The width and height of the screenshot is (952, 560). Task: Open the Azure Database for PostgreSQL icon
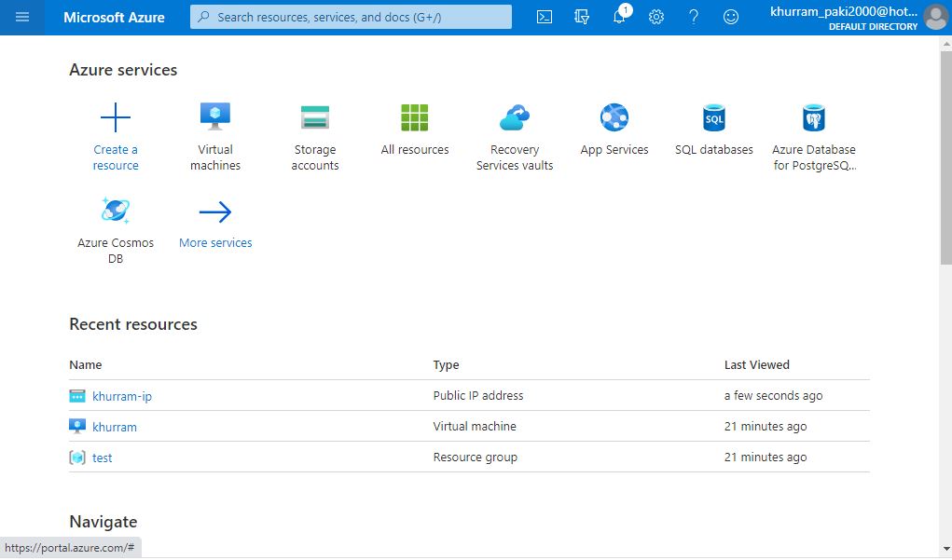click(814, 117)
